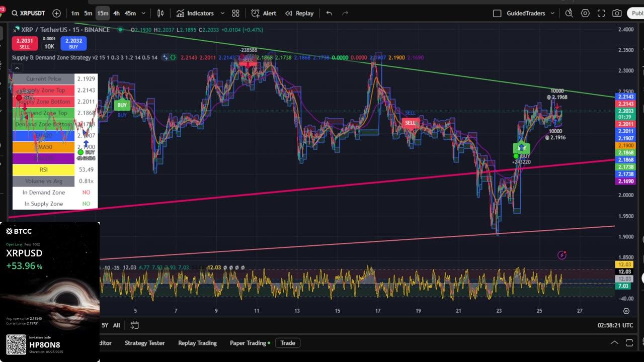
Task: Click the 2.1900 orange price label
Action: click(625, 145)
